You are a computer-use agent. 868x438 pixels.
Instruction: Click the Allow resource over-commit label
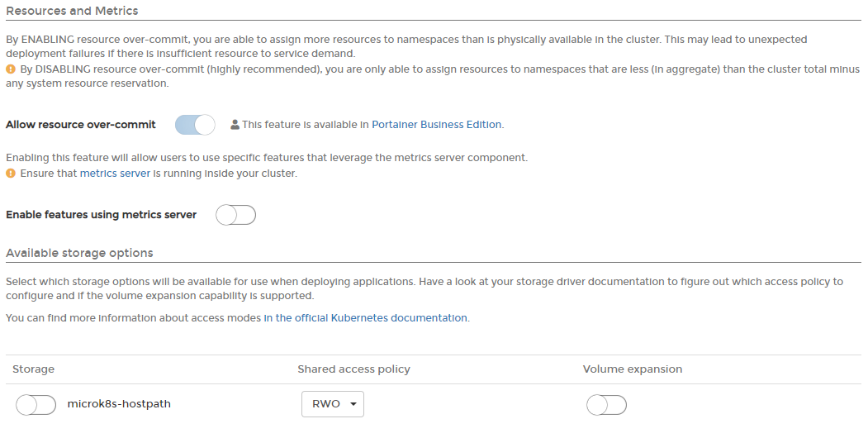(x=81, y=125)
